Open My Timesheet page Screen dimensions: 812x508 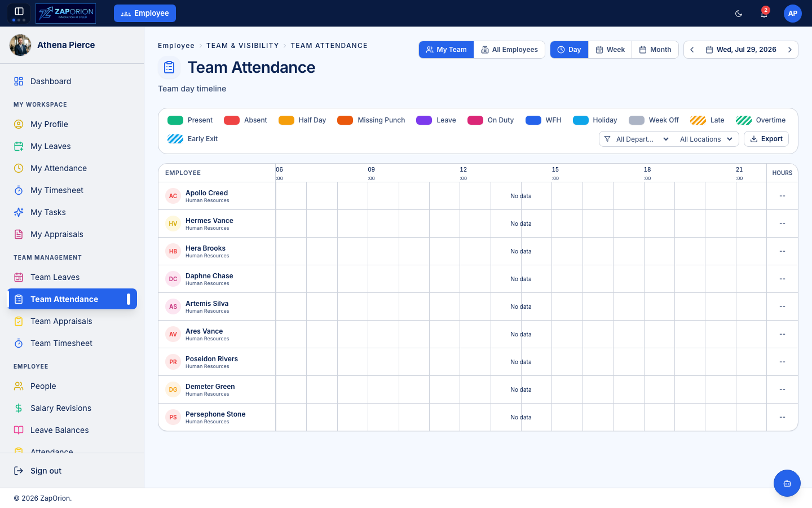coord(72,190)
